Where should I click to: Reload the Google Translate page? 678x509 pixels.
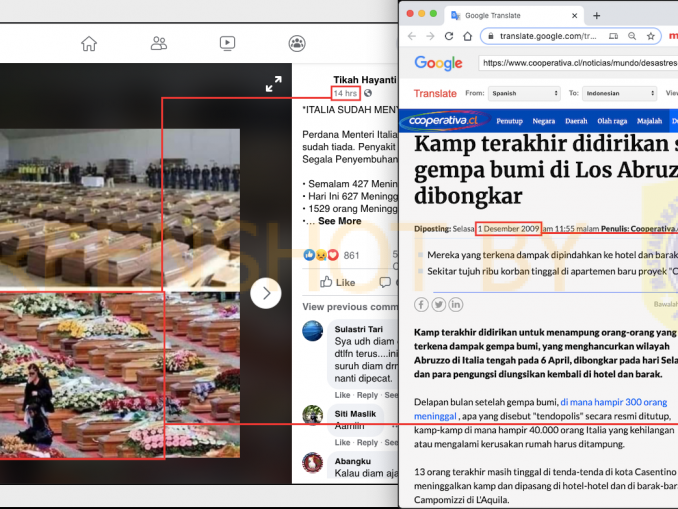[449, 36]
